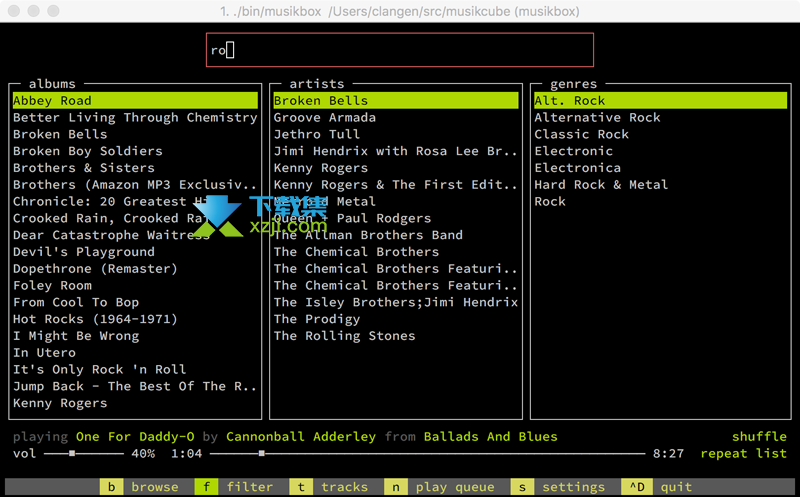Select Alternative Rock genre
The height and width of the screenshot is (497, 800).
click(x=661, y=117)
